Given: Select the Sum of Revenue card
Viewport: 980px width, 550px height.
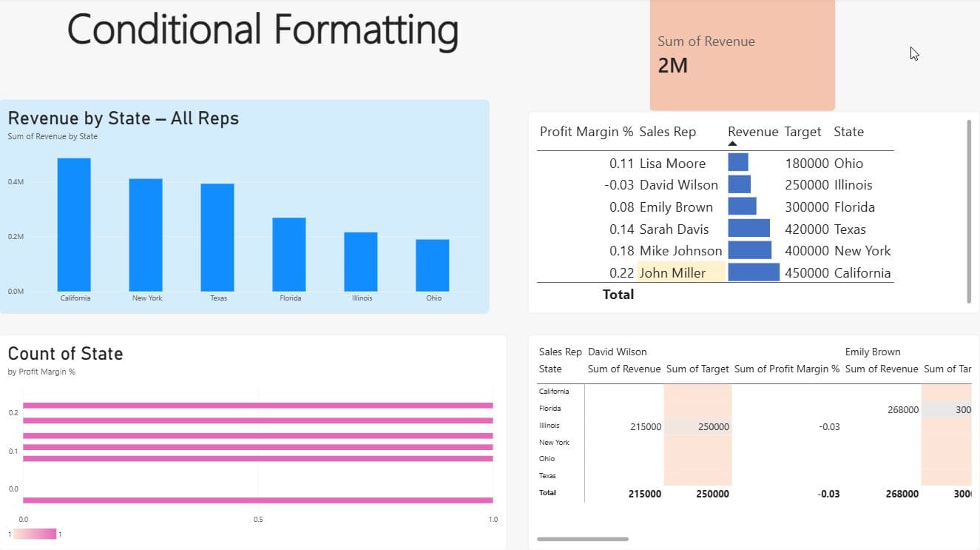Looking at the screenshot, I should pos(743,56).
